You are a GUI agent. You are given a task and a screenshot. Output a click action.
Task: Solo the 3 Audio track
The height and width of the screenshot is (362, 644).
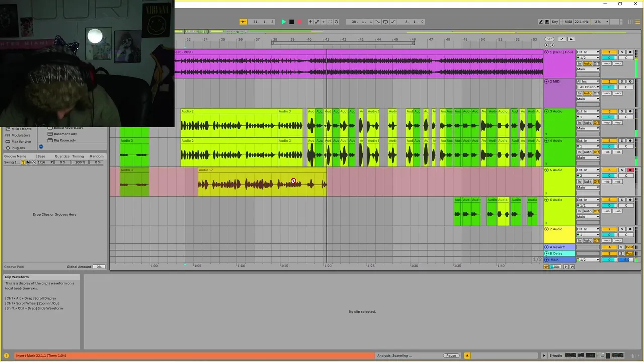click(622, 111)
